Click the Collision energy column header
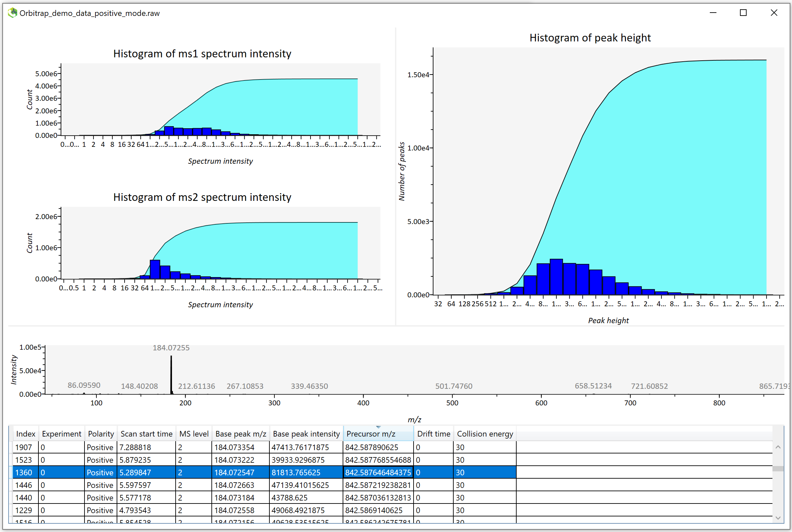The width and height of the screenshot is (792, 532). (x=484, y=434)
